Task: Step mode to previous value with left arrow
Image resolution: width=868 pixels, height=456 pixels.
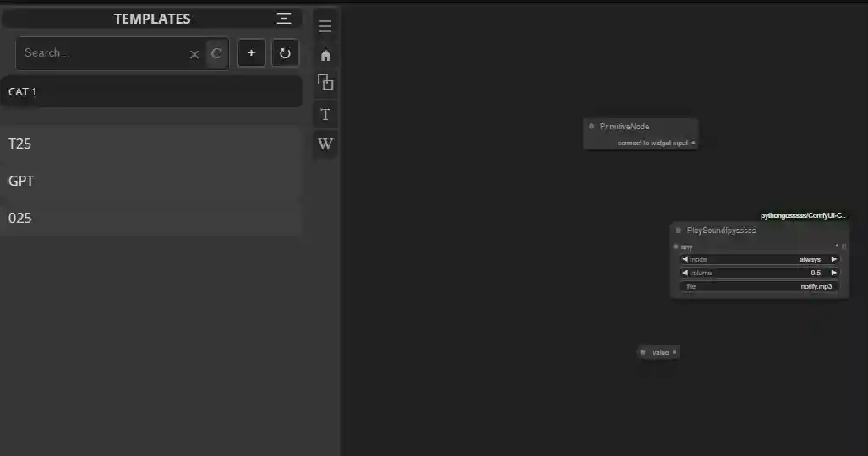Action: pyautogui.click(x=685, y=259)
